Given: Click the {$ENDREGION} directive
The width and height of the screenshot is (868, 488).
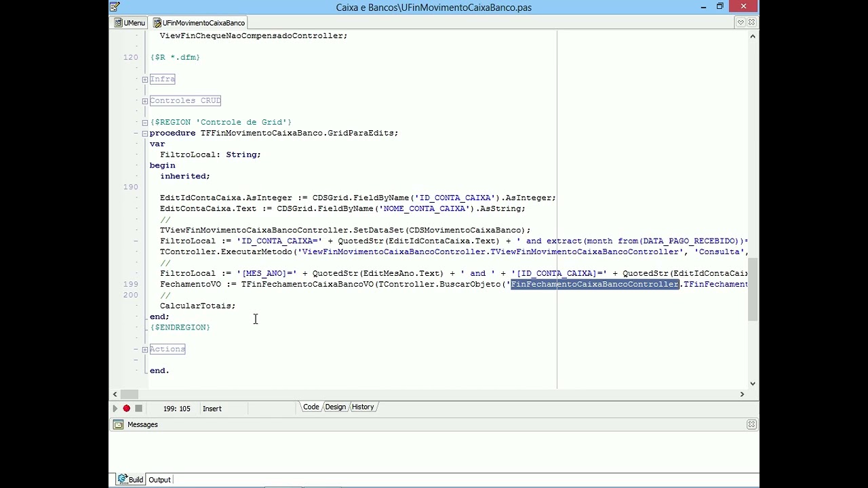Looking at the screenshot, I should (x=180, y=327).
